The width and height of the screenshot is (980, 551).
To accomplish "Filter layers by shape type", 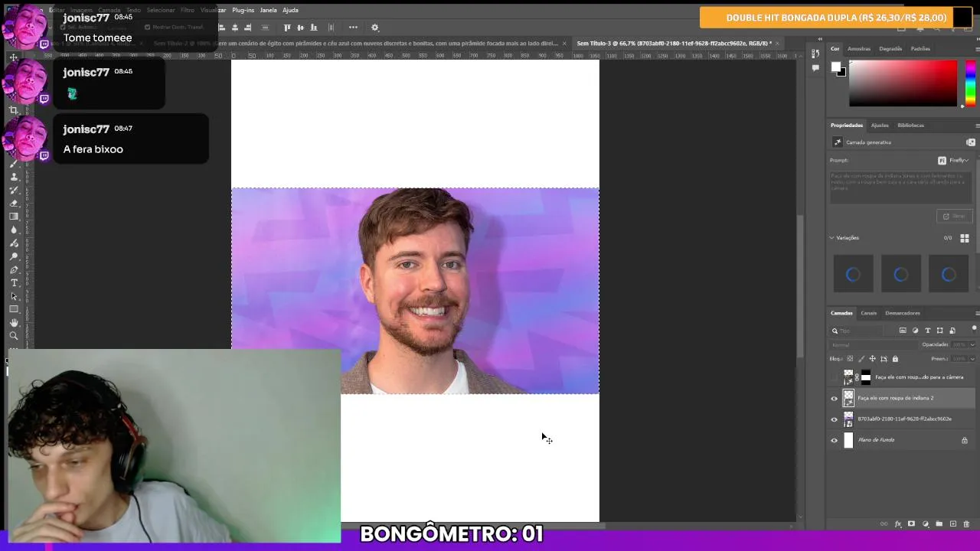I will click(940, 331).
